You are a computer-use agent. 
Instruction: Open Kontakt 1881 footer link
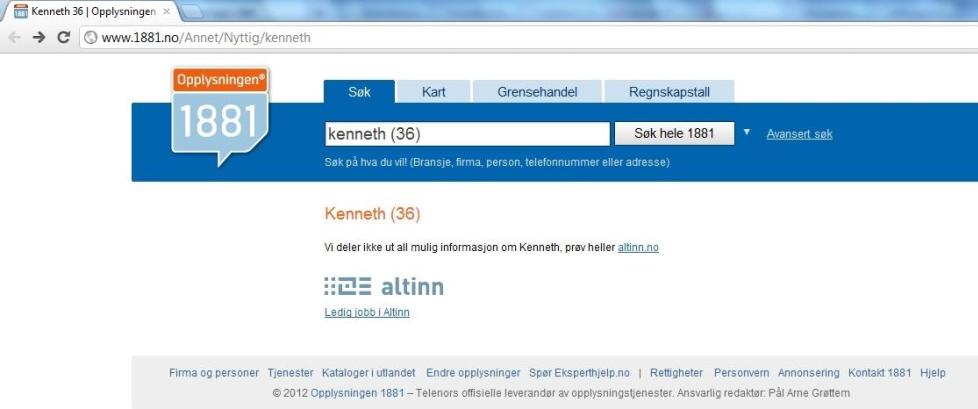coord(879,373)
